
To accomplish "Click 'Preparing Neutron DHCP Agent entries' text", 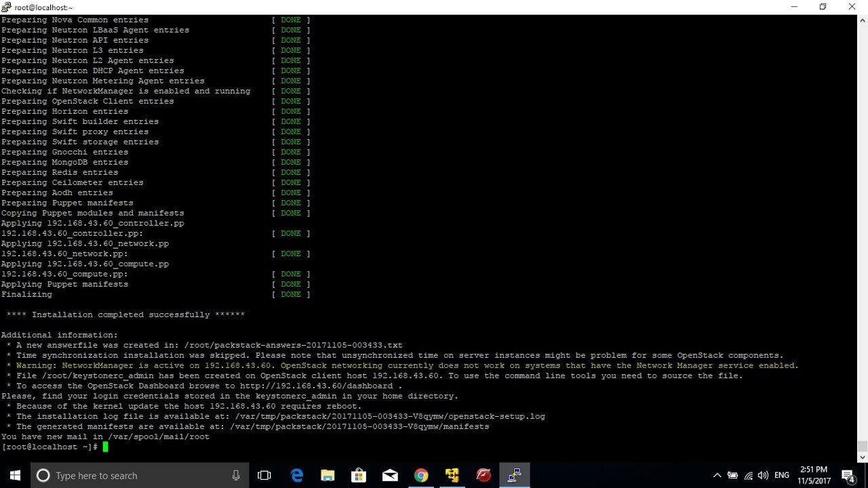I will pos(93,70).
